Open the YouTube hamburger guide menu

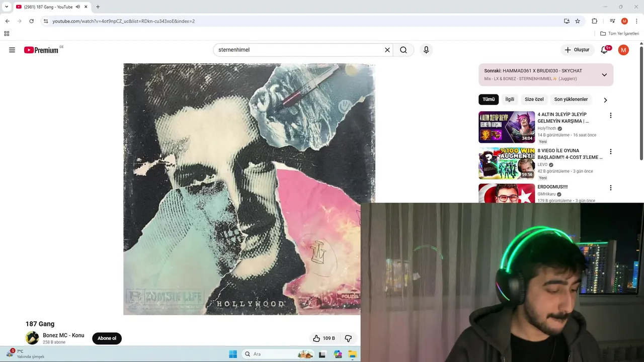coord(12,50)
